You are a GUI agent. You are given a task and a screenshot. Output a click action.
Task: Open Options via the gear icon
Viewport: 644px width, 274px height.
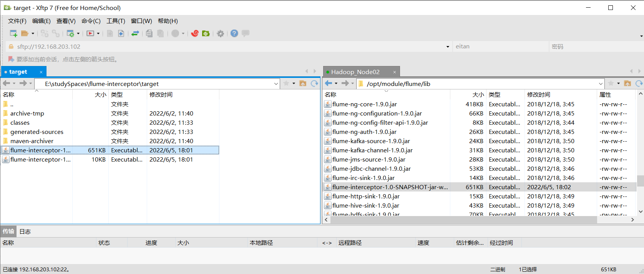220,33
